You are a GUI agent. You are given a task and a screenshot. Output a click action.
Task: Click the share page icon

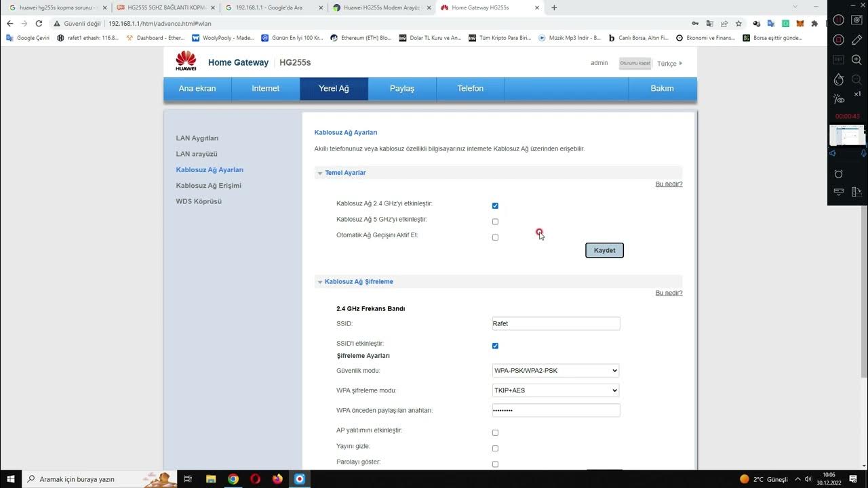[724, 23]
